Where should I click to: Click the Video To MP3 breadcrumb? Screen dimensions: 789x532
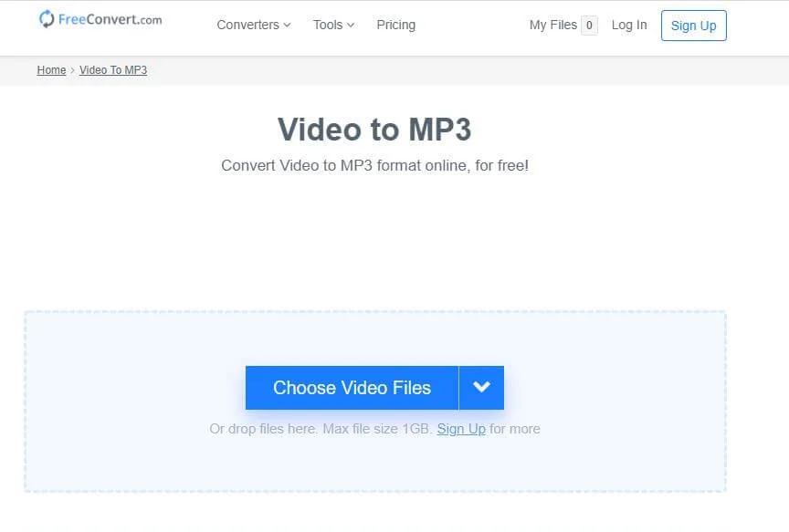(113, 70)
